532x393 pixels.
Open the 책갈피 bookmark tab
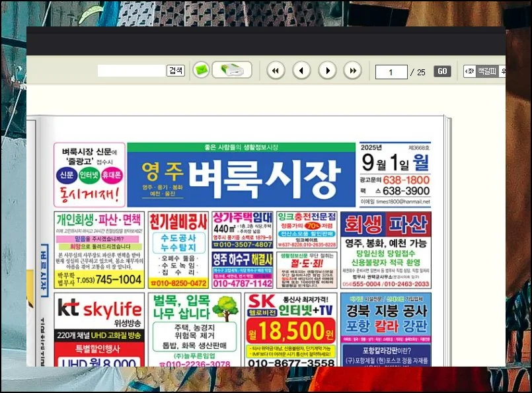(x=486, y=71)
